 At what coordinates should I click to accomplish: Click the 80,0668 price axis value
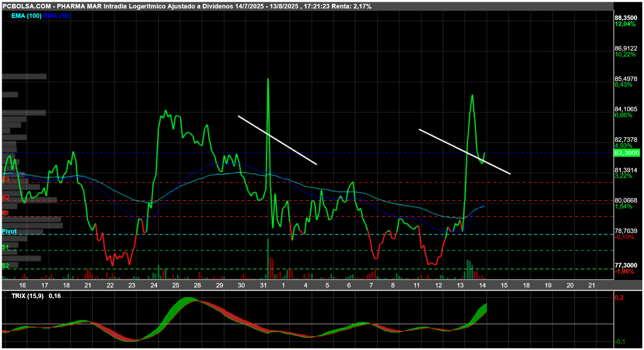(626, 200)
